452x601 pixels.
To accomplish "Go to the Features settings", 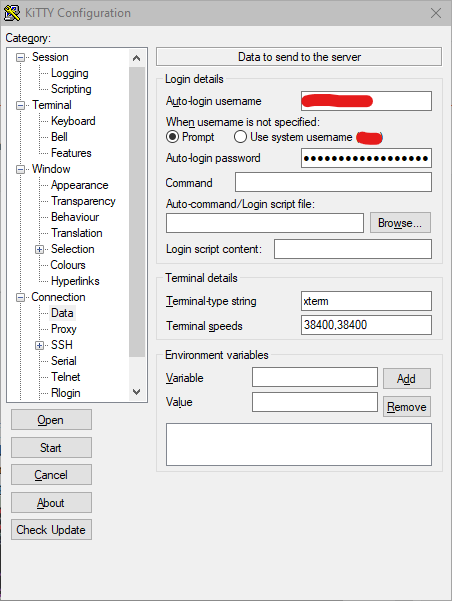I will coord(71,153).
